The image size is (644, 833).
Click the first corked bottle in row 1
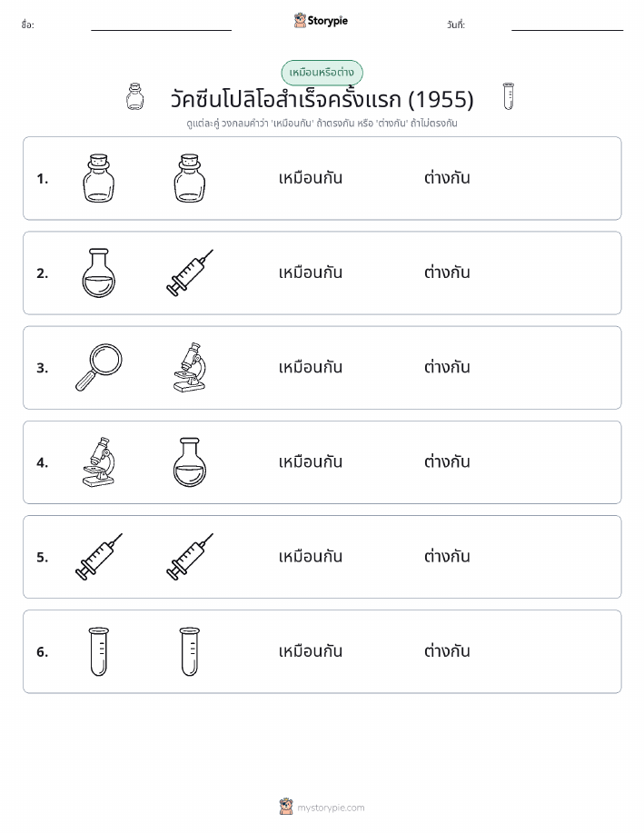[x=99, y=178]
